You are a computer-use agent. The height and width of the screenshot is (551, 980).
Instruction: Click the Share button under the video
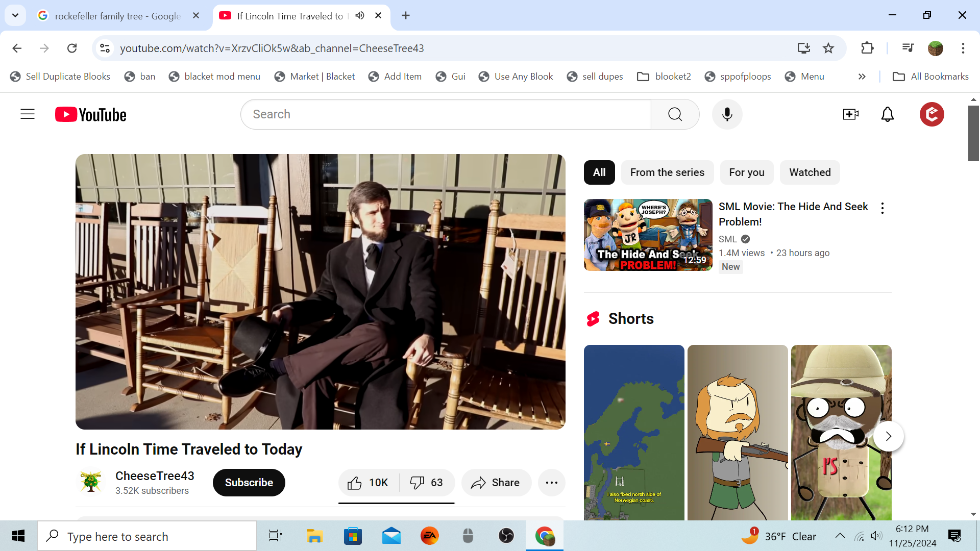point(496,483)
